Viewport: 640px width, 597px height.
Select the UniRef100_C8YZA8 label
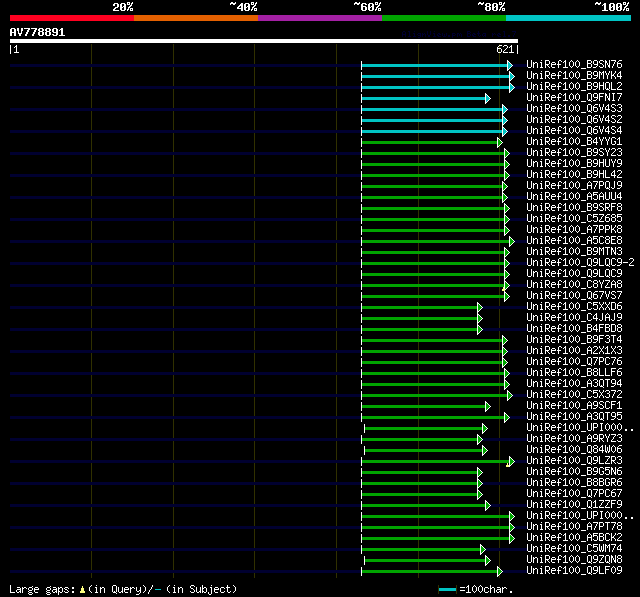coord(574,285)
